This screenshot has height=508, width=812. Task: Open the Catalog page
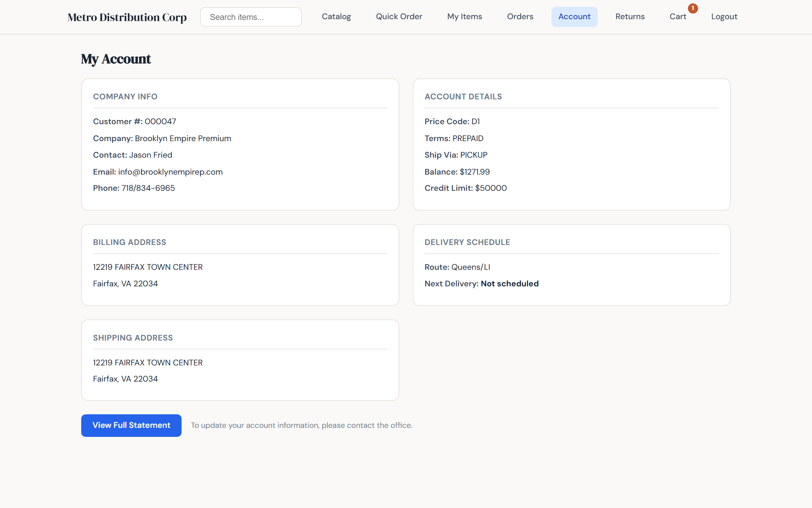pyautogui.click(x=336, y=17)
